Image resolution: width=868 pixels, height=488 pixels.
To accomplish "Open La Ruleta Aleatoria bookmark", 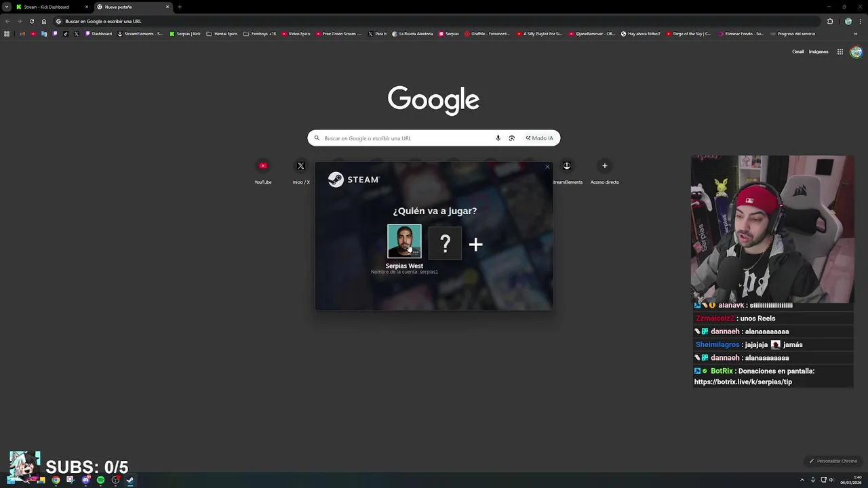I will coord(412,34).
